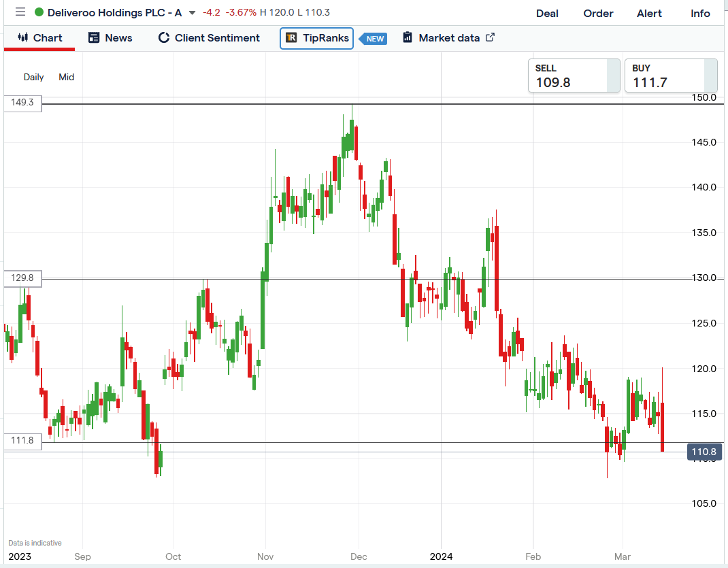Select the 111.8 horizontal line label
728x568 pixels.
[22, 440]
